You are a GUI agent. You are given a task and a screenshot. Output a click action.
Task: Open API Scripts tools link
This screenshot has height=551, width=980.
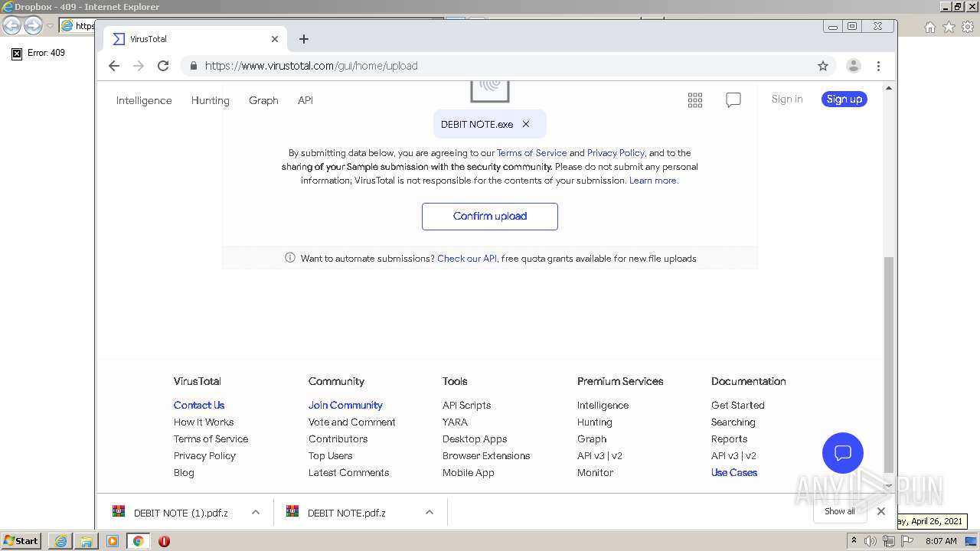(x=467, y=406)
